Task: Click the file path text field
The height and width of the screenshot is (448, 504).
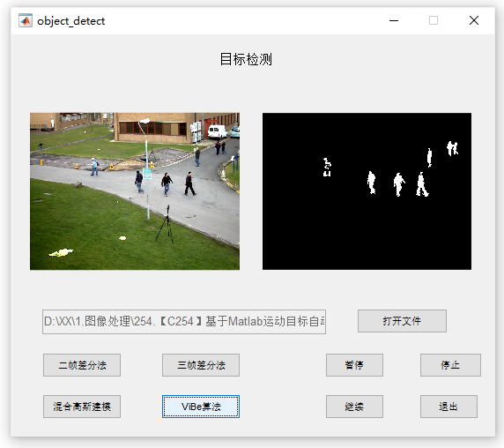Action: click(184, 322)
